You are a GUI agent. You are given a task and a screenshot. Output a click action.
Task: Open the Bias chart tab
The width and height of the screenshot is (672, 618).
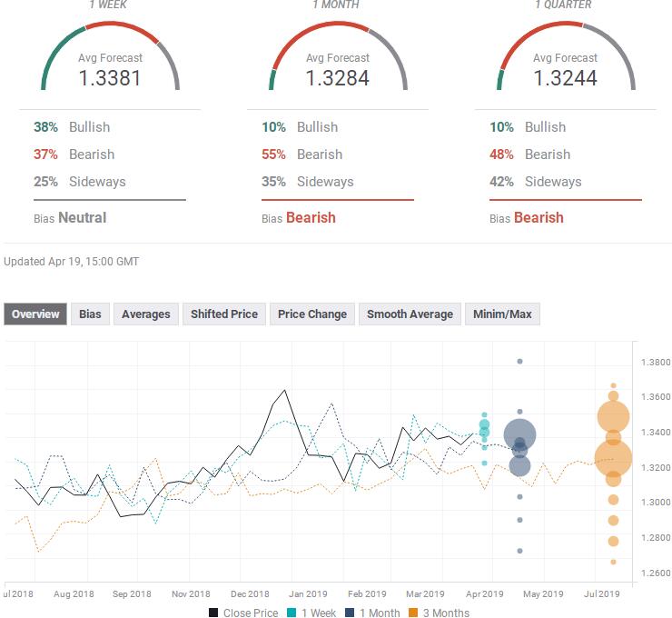[x=90, y=314]
